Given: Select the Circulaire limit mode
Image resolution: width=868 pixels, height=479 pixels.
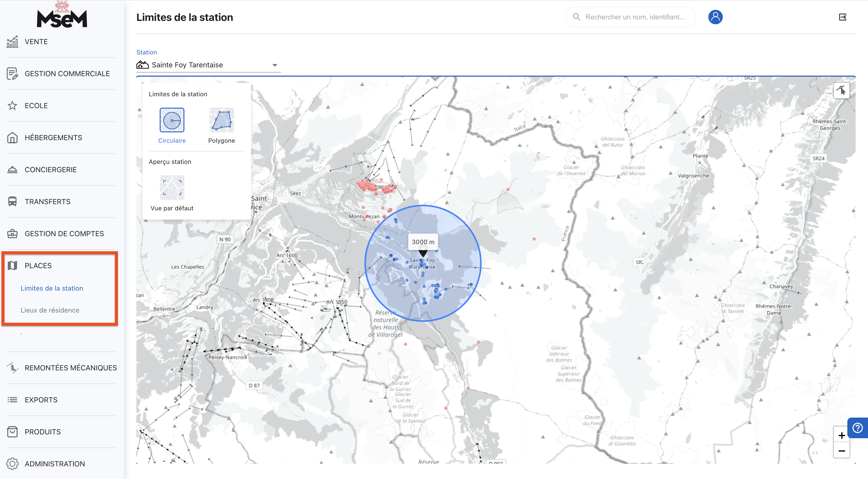Looking at the screenshot, I should [x=172, y=120].
